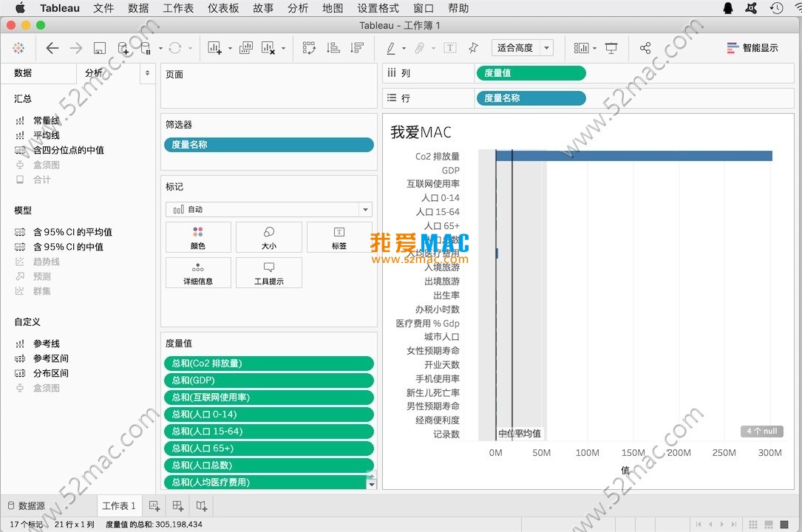Click the add new data source icon
802x532 pixels.
[x=123, y=48]
